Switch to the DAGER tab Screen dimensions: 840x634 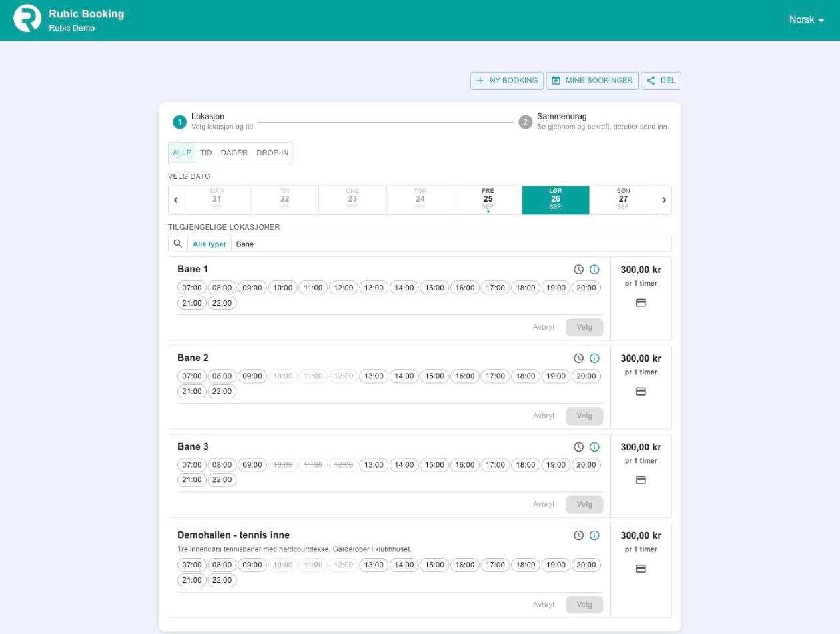tap(234, 153)
